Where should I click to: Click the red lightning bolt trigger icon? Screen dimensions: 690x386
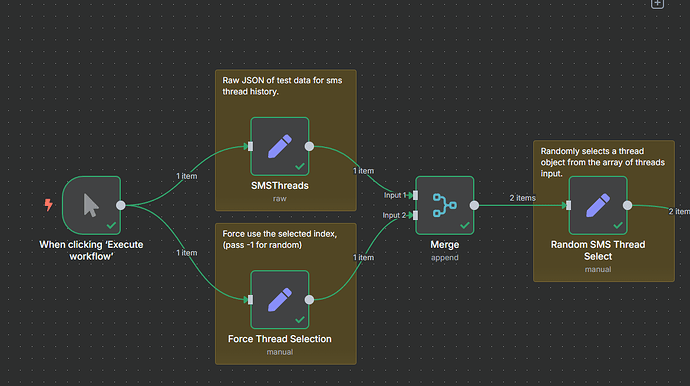tap(48, 205)
